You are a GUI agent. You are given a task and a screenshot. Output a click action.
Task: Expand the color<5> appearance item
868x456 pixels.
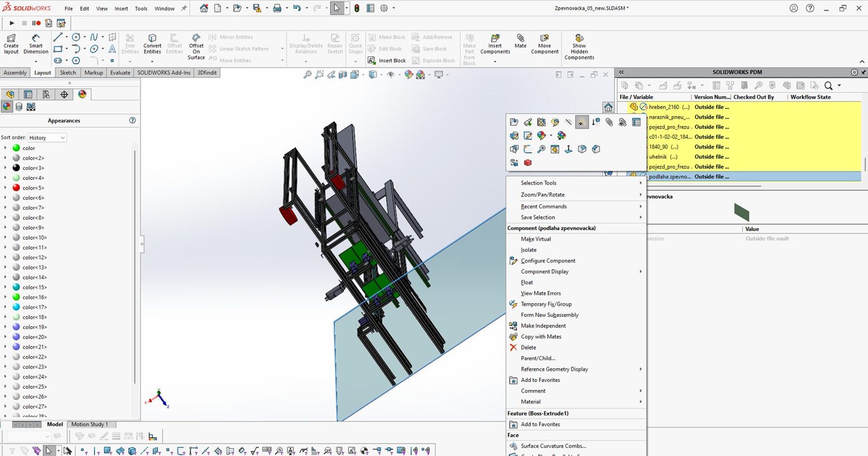tap(5, 188)
